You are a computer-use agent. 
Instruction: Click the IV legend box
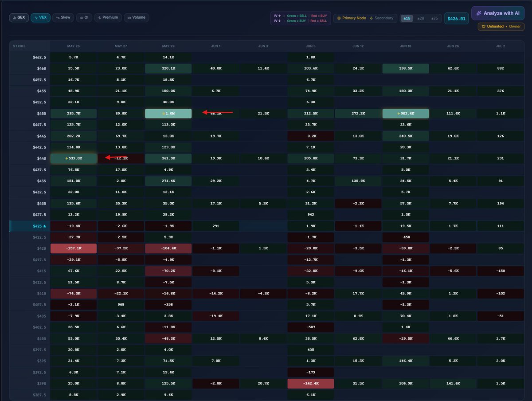pos(301,18)
